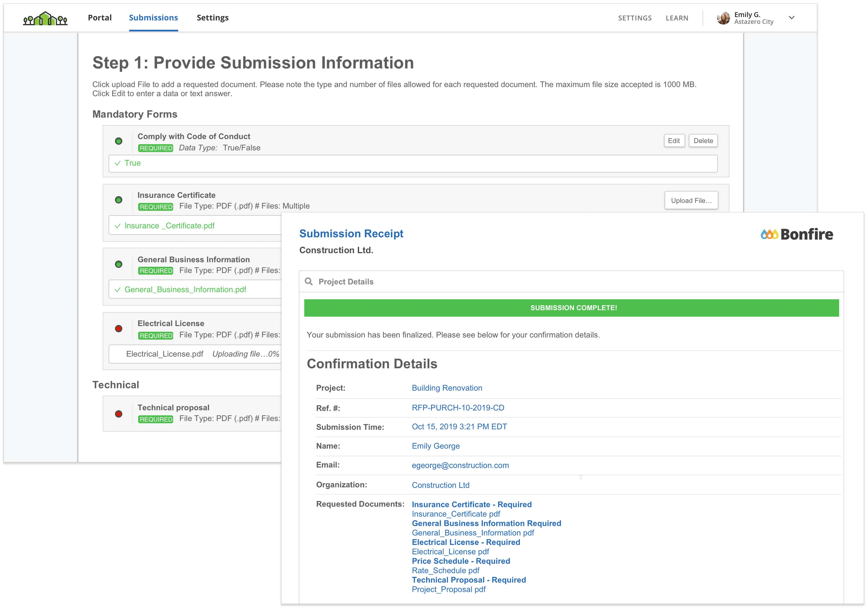Screen dimensions: 868x609
Task: Expand the user account dropdown chevron
Action: 791,18
